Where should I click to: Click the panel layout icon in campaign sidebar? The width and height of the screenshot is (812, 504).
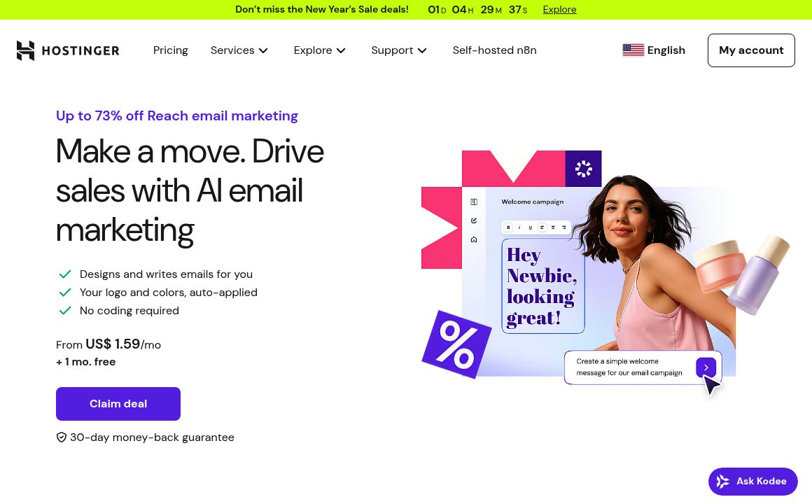point(474,202)
